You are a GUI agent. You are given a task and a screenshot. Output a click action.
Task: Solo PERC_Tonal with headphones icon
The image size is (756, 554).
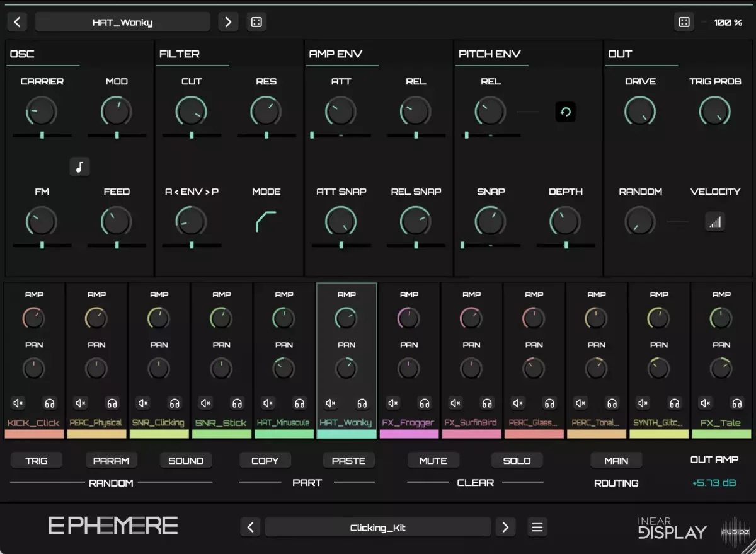[x=612, y=403]
